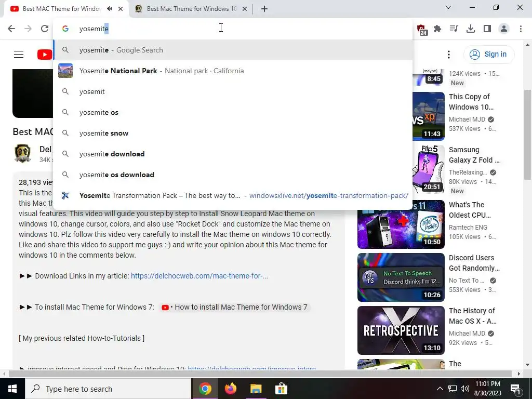Open the tab search chevron
532x399 pixels.
448,7
